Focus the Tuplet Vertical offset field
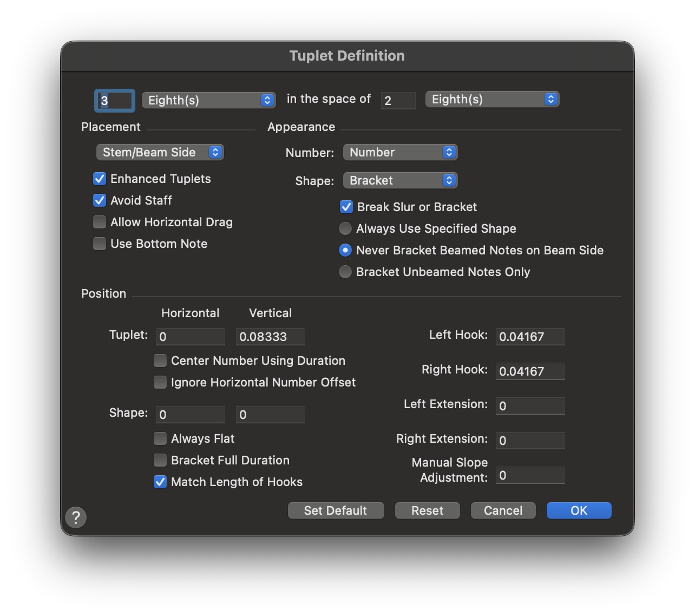 270,337
